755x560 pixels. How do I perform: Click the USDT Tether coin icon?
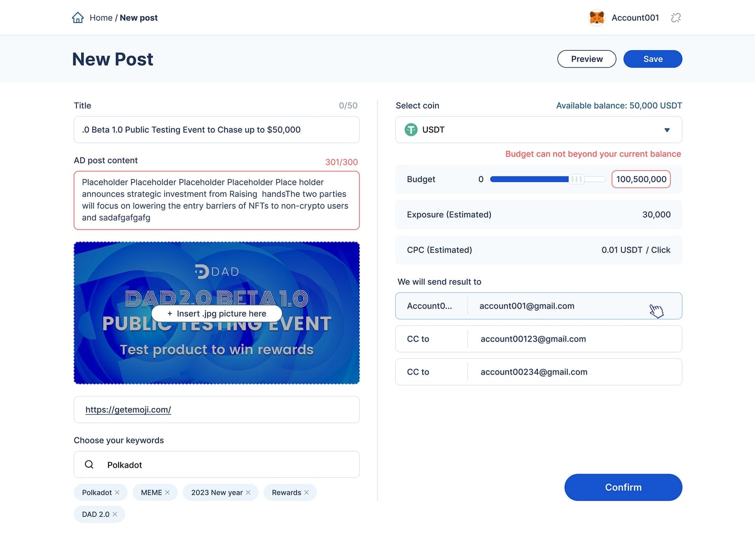point(411,129)
